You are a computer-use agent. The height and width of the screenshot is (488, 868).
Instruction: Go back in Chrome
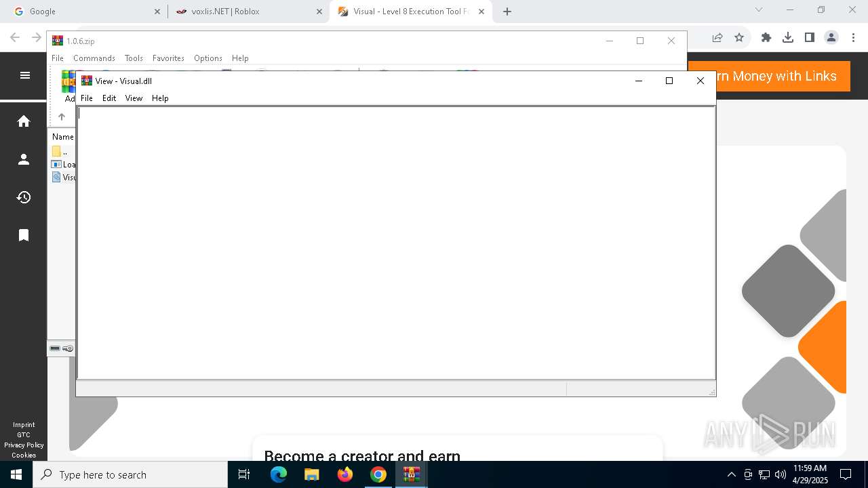(x=15, y=38)
